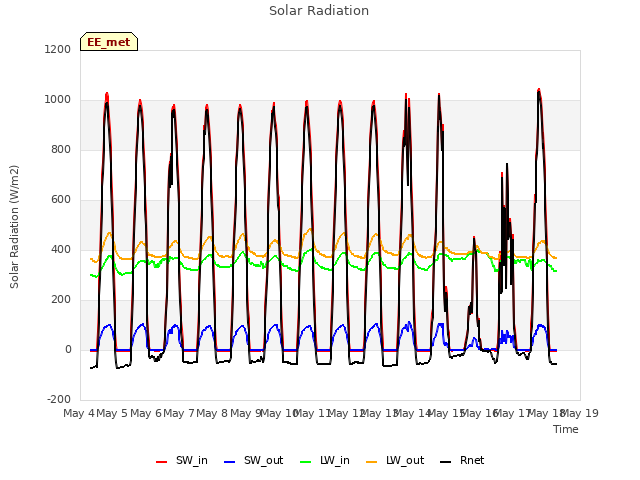640x480 pixels.
Task: Click the black Rnet legend swatch
Action: click(446, 462)
